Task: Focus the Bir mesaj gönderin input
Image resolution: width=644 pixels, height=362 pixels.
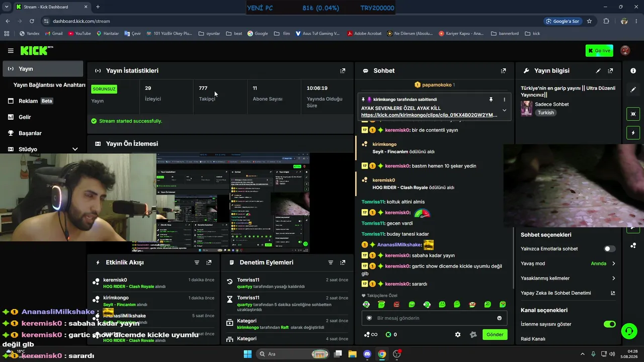Action: [x=434, y=318]
